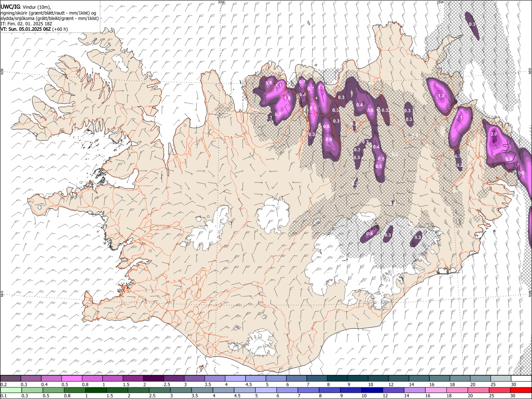
Task: Click the 20W longitude label at the top
Action: [221, 2]
